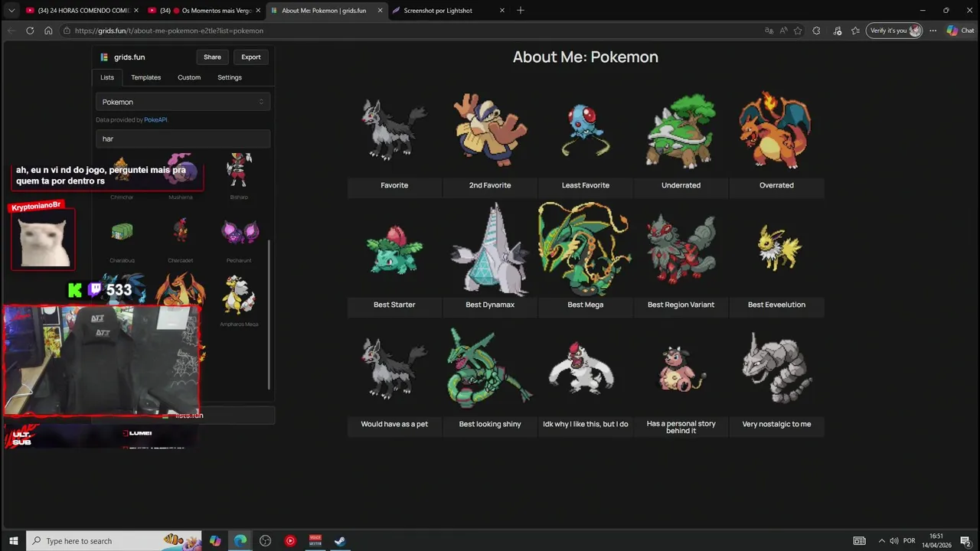Select the Mightyena above Would have as a pet
Screen dimensions: 980x551
pyautogui.click(x=394, y=369)
